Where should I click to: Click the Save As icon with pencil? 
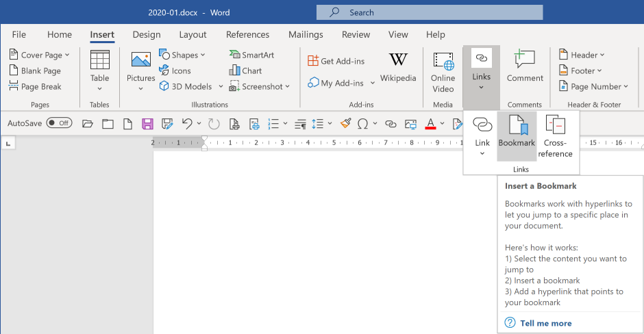tap(167, 123)
